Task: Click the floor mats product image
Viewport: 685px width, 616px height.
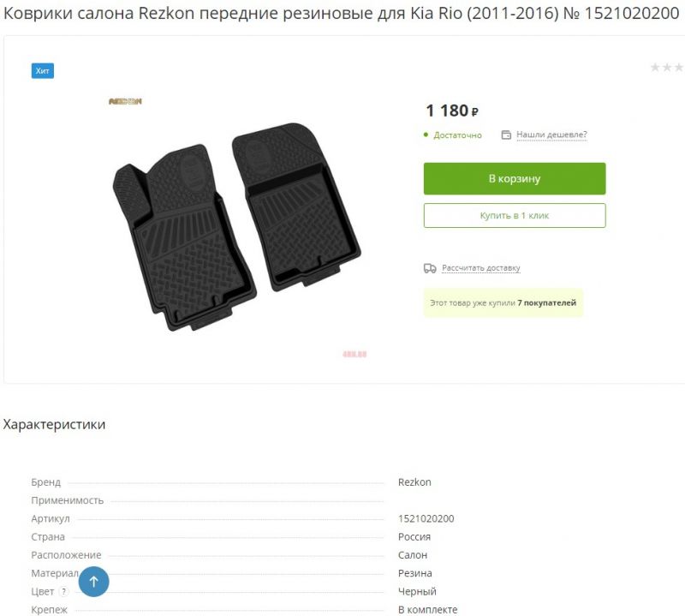Action: pyautogui.click(x=237, y=226)
